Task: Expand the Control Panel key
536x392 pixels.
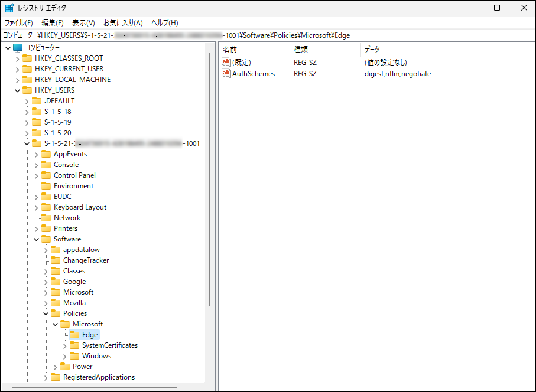Action: pos(36,175)
